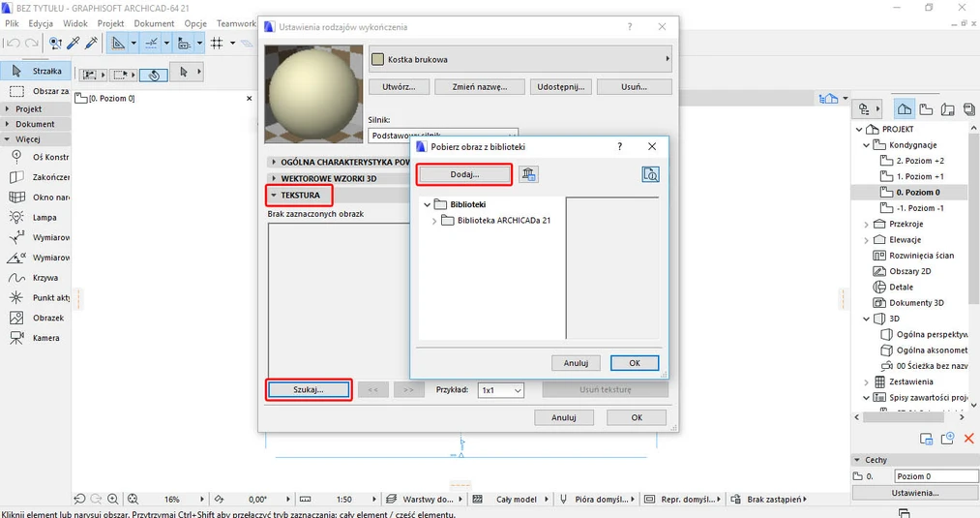The height and width of the screenshot is (518, 980).
Task: Open the Warstwy layer combination dropdown
Action: (424, 499)
